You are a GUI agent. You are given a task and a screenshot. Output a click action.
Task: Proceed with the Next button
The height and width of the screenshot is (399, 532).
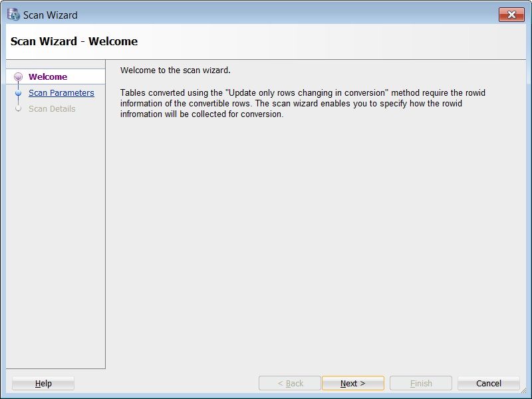click(x=352, y=383)
